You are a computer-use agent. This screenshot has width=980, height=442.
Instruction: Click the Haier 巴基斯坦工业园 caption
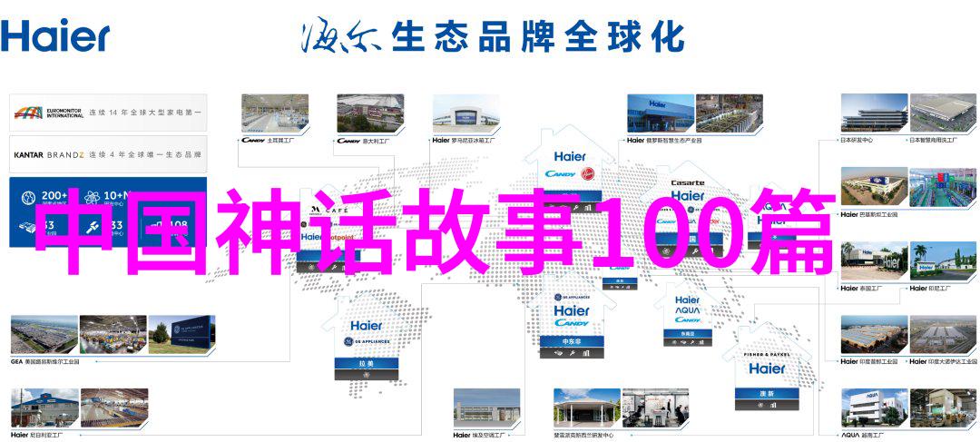pyautogui.click(x=868, y=214)
